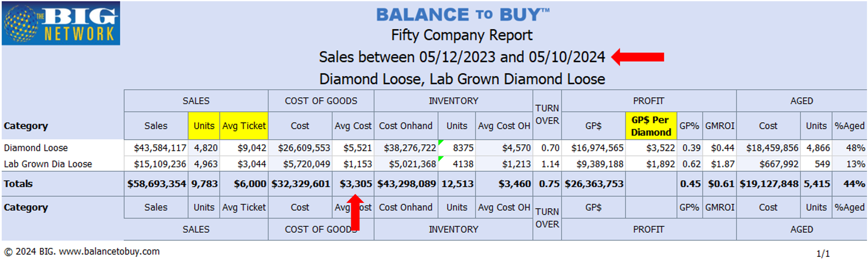Select the Lab Grown Dia Loose row label
The image size is (868, 268).
point(48,164)
